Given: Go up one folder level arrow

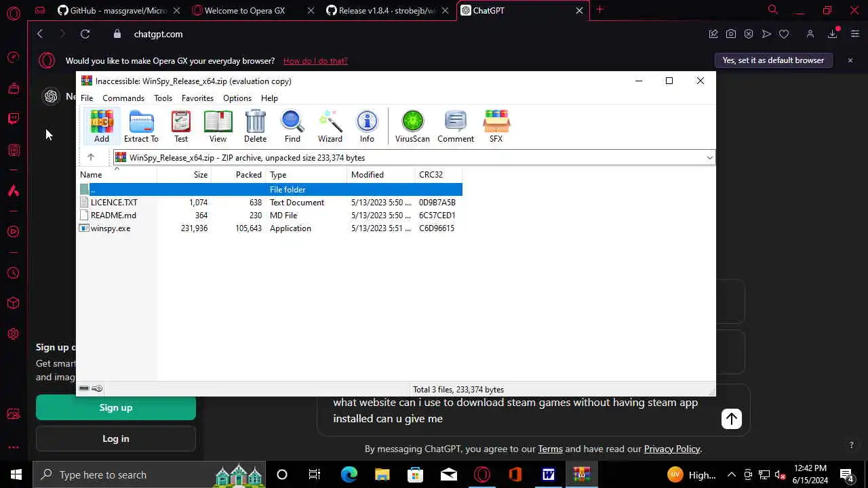Looking at the screenshot, I should click(90, 157).
